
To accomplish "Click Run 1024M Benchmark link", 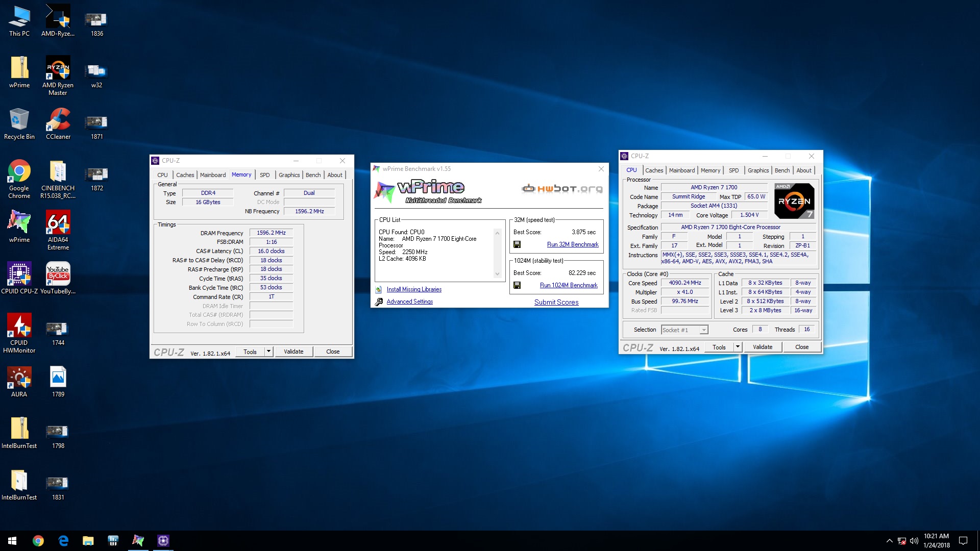I will (x=569, y=285).
